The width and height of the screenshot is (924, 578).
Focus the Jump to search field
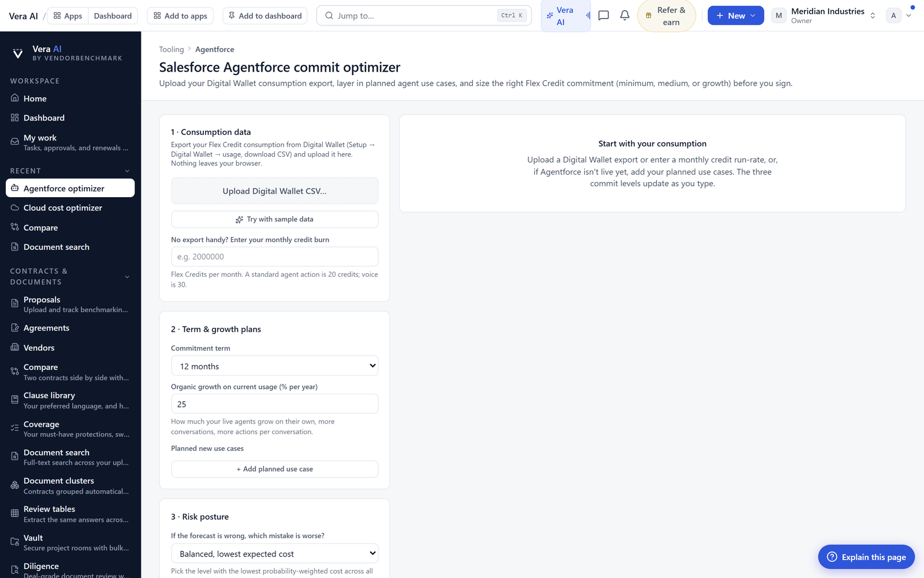pyautogui.click(x=424, y=16)
